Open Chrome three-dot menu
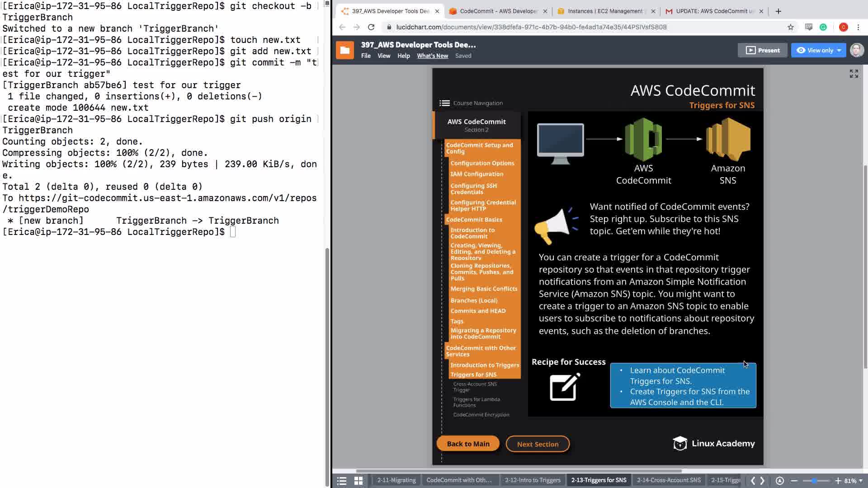 coord(858,27)
